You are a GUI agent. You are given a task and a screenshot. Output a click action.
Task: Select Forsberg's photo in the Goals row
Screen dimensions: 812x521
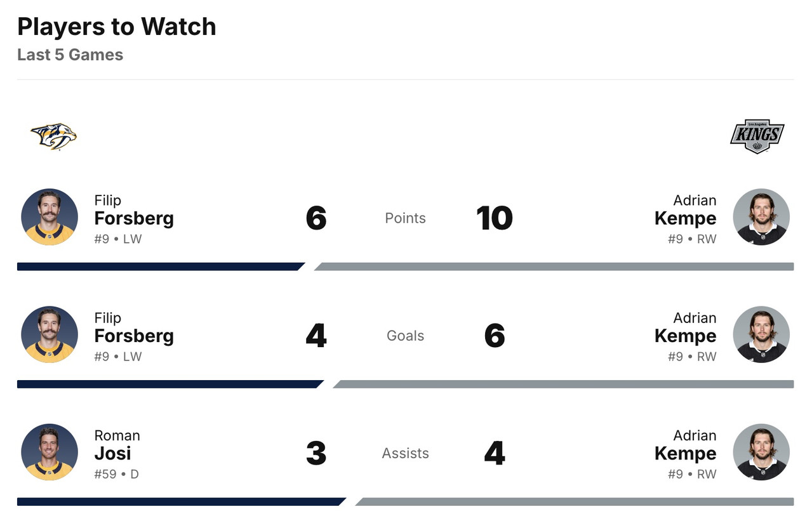pyautogui.click(x=50, y=334)
